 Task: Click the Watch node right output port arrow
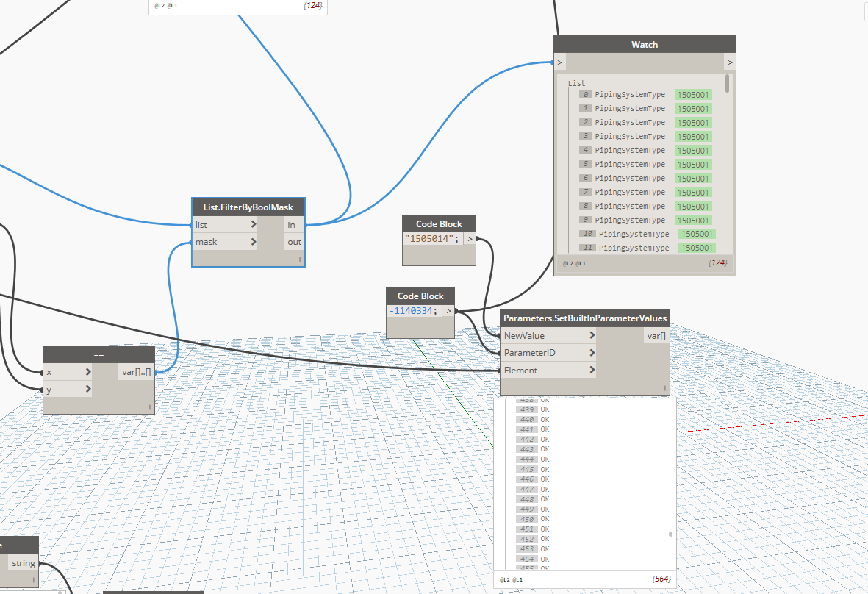click(730, 62)
